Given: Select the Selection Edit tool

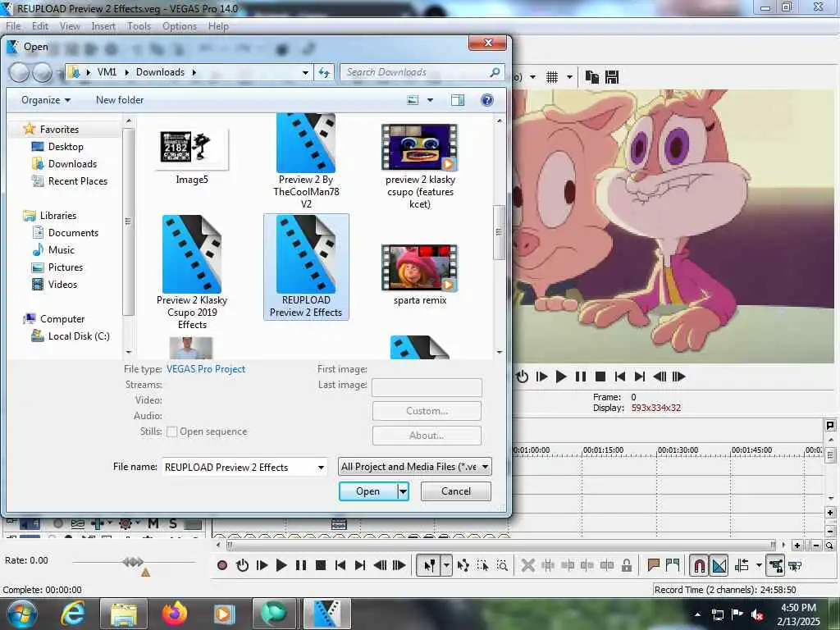Looking at the screenshot, I should tap(482, 565).
